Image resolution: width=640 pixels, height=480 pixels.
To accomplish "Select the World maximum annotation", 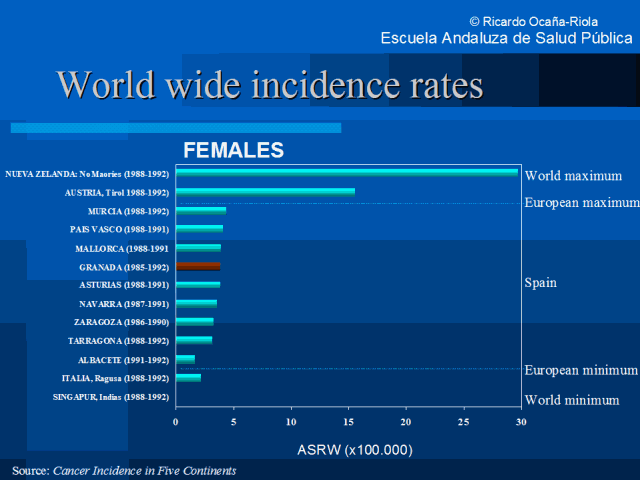I will click(573, 175).
